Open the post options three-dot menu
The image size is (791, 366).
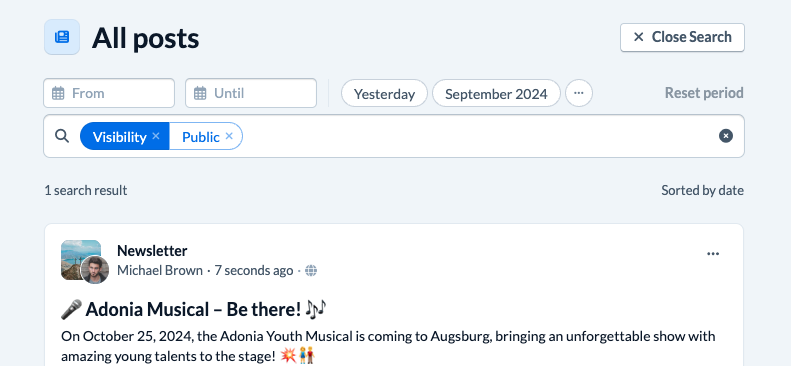point(713,254)
